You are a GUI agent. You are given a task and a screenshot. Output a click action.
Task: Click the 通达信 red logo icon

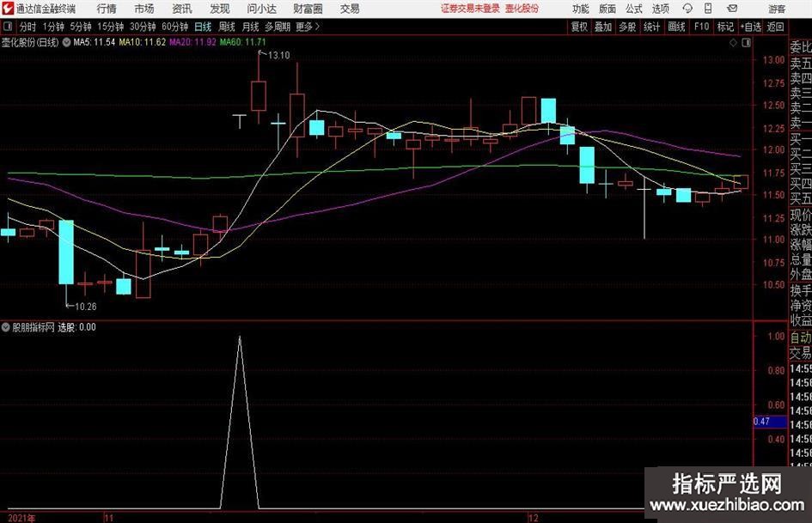(8, 9)
